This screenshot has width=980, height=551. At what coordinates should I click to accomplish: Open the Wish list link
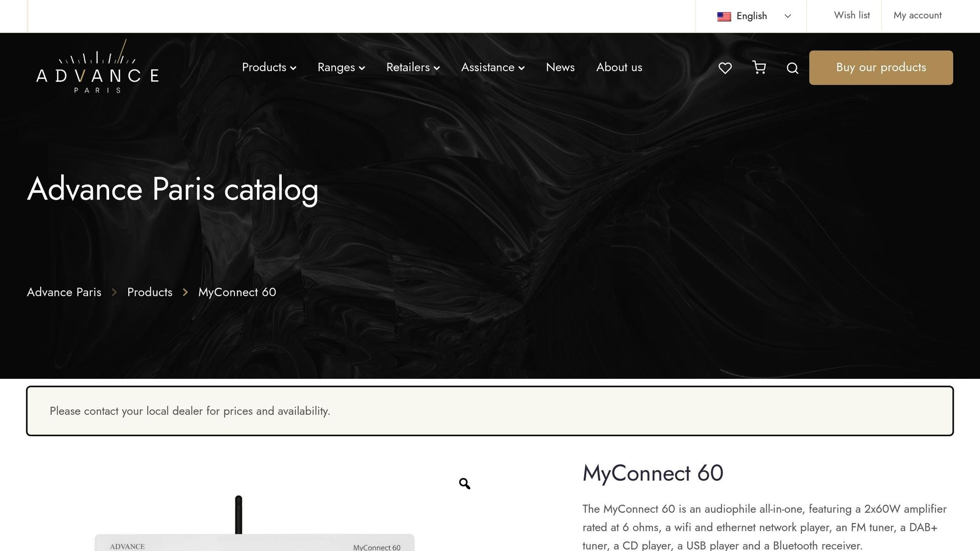pos(852,15)
